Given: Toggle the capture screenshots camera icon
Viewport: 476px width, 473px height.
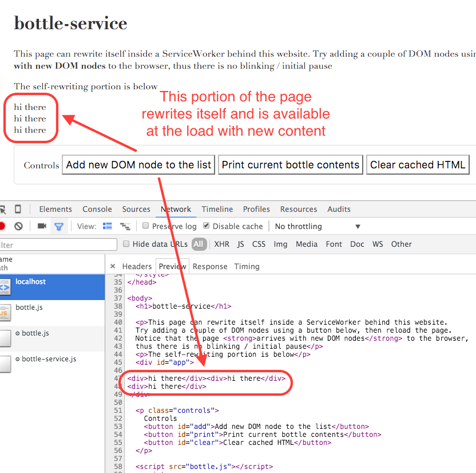Looking at the screenshot, I should tap(42, 226).
